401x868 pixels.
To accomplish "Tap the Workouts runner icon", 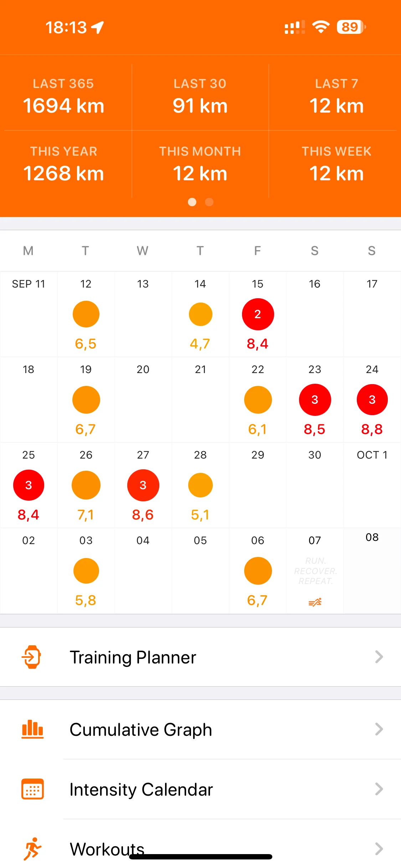I will click(32, 849).
